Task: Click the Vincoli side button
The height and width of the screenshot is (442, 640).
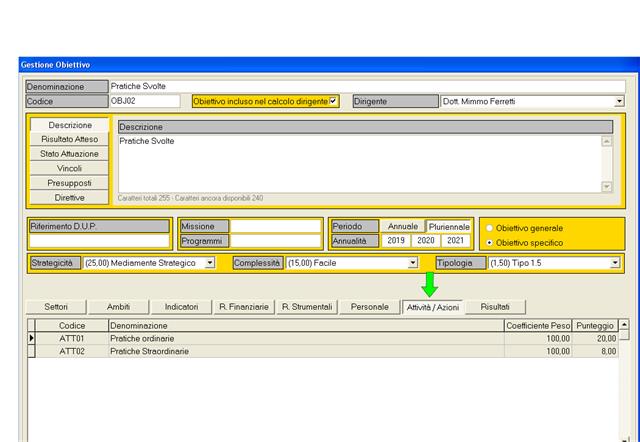Action: pyautogui.click(x=70, y=169)
